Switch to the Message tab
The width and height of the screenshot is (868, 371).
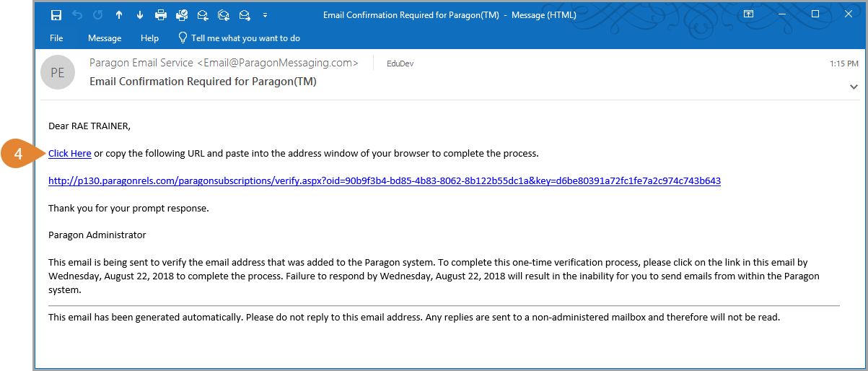click(x=105, y=38)
